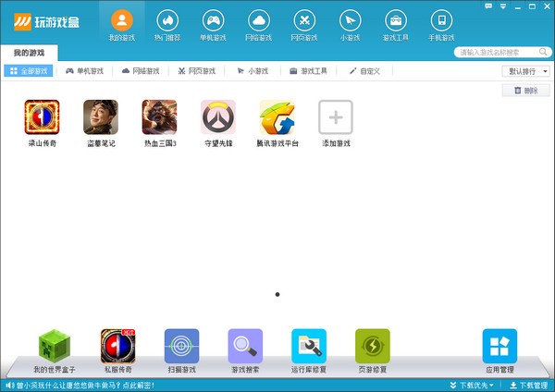This screenshot has width=555, height=392.
Task: Open the 运行库修复 tool
Action: 308,346
